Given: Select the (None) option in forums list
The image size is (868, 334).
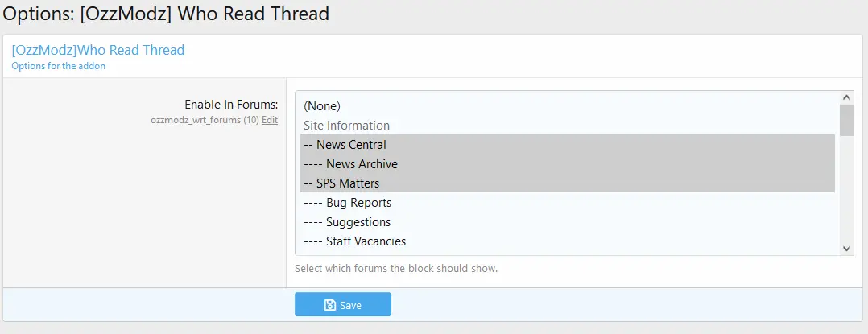Looking at the screenshot, I should 322,106.
